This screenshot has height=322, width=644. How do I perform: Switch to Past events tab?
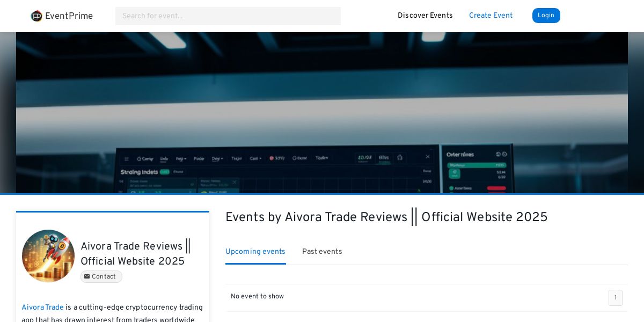point(322,252)
